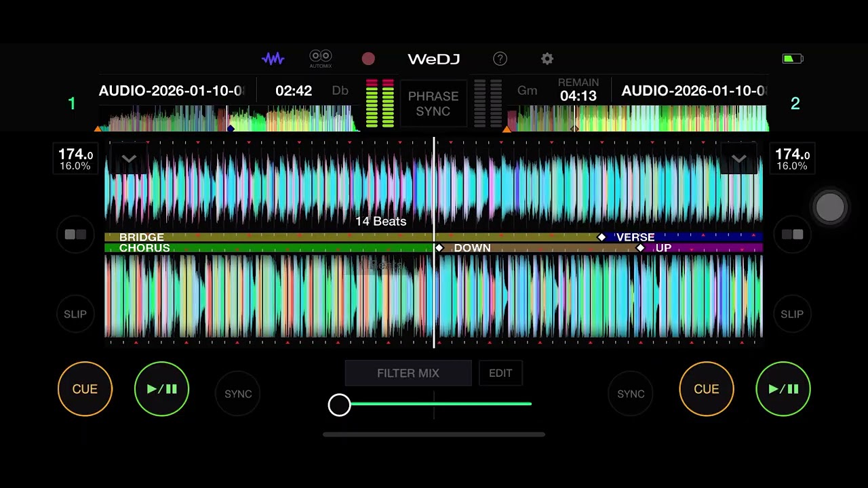Viewport: 868px width, 488px height.
Task: Tap deck 1 key label Db
Action: pos(340,91)
